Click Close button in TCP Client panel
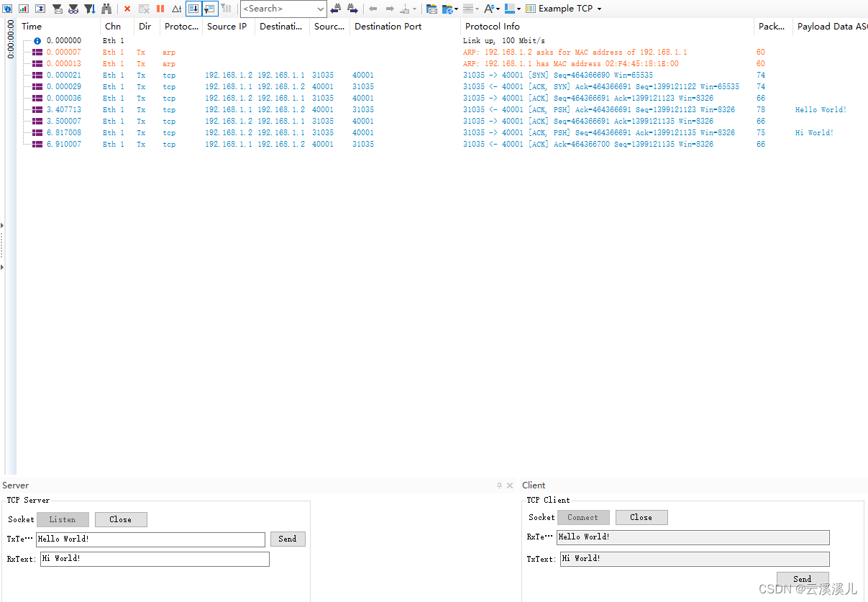Image resolution: width=868 pixels, height=602 pixels. click(x=641, y=517)
